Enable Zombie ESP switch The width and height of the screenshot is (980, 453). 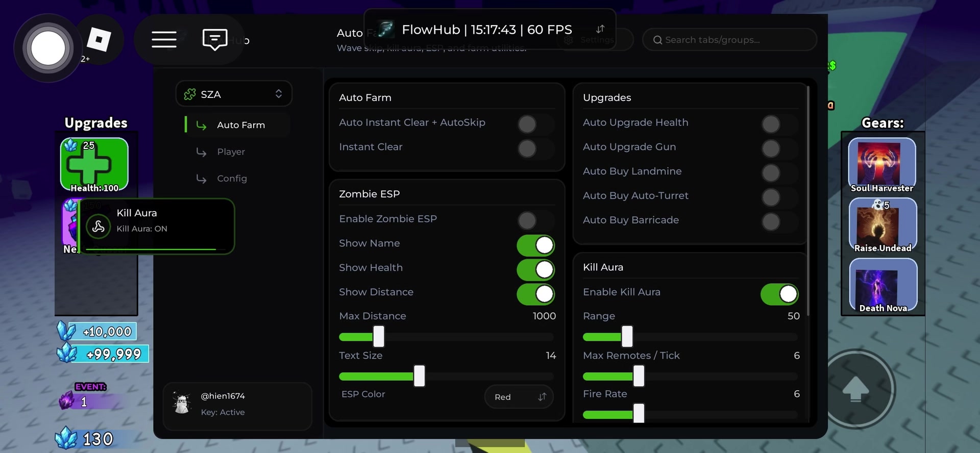point(535,220)
